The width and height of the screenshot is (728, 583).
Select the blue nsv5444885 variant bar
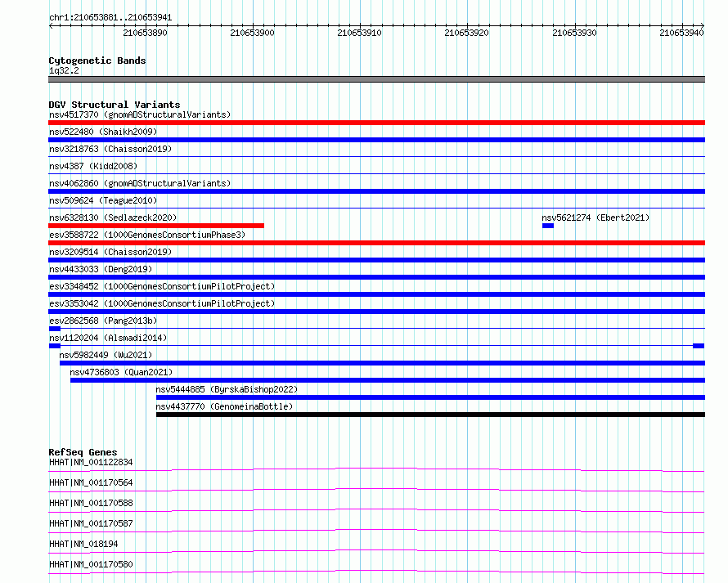click(430, 397)
